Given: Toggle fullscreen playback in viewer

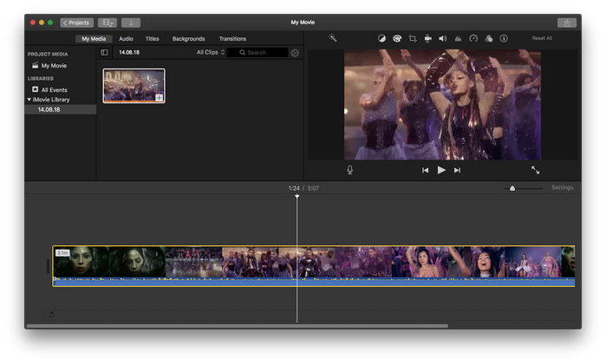Looking at the screenshot, I should click(x=535, y=170).
